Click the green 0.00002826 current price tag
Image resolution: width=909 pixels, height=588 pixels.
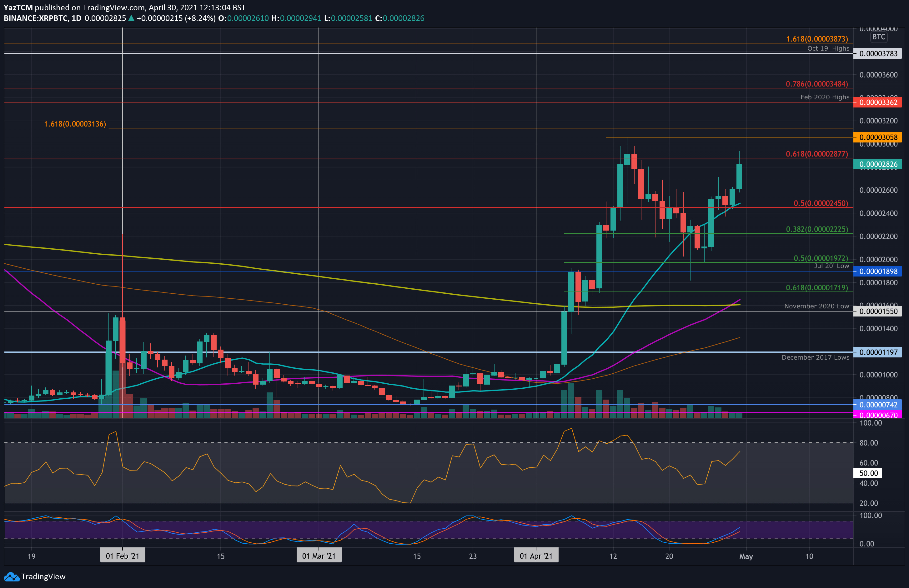coord(878,164)
